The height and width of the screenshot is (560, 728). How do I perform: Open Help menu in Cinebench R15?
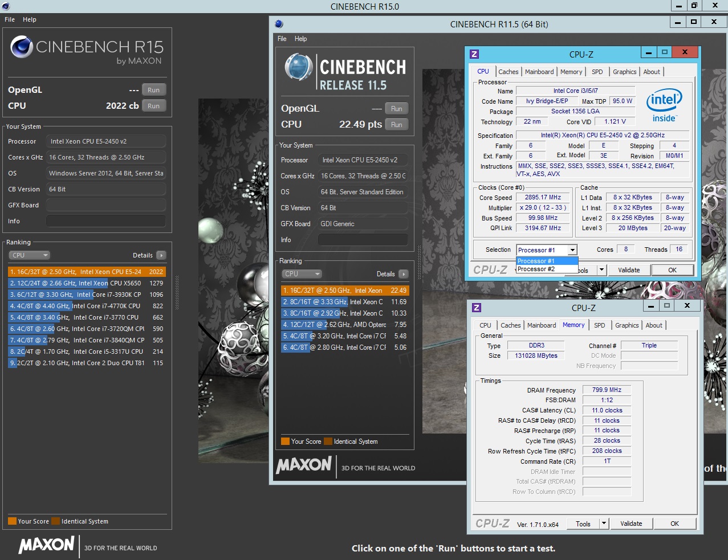30,19
